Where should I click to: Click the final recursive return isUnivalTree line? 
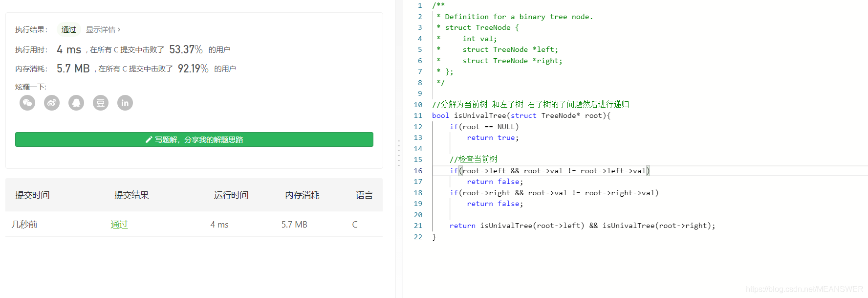click(x=582, y=226)
